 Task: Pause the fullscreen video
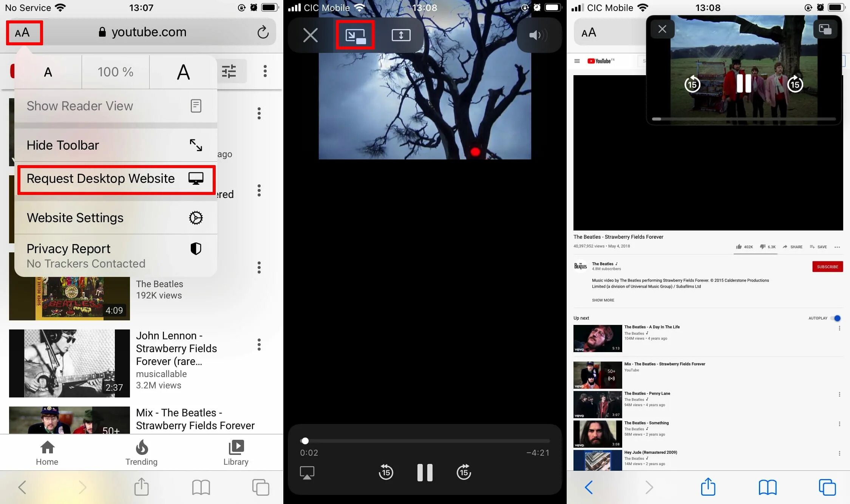(x=425, y=472)
